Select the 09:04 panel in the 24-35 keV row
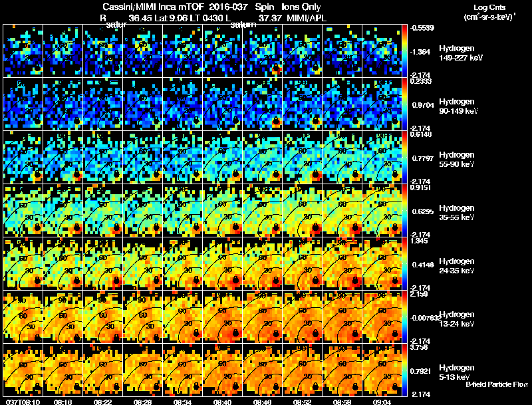This screenshot has width=532, height=405. [x=382, y=263]
